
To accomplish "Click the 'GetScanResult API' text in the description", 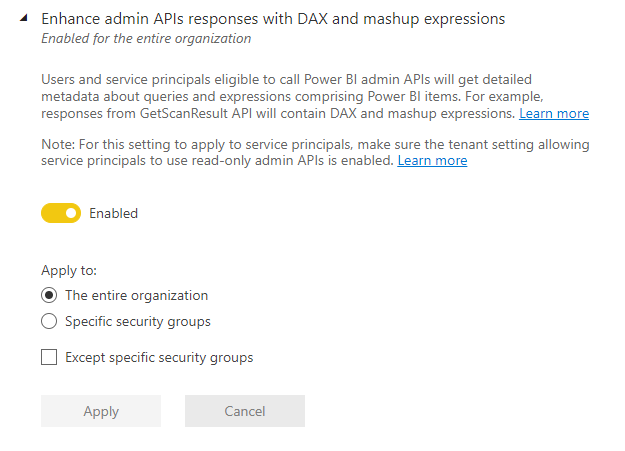I will pyautogui.click(x=179, y=114).
